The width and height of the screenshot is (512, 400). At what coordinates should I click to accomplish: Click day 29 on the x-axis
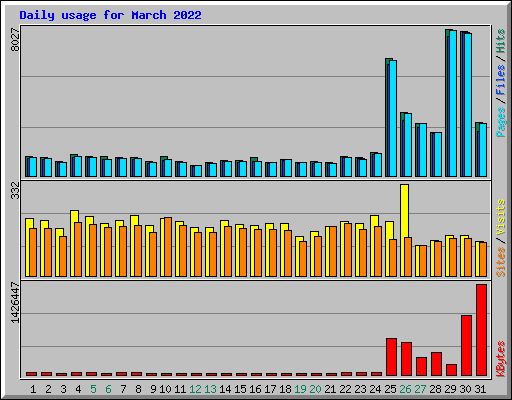(x=450, y=389)
